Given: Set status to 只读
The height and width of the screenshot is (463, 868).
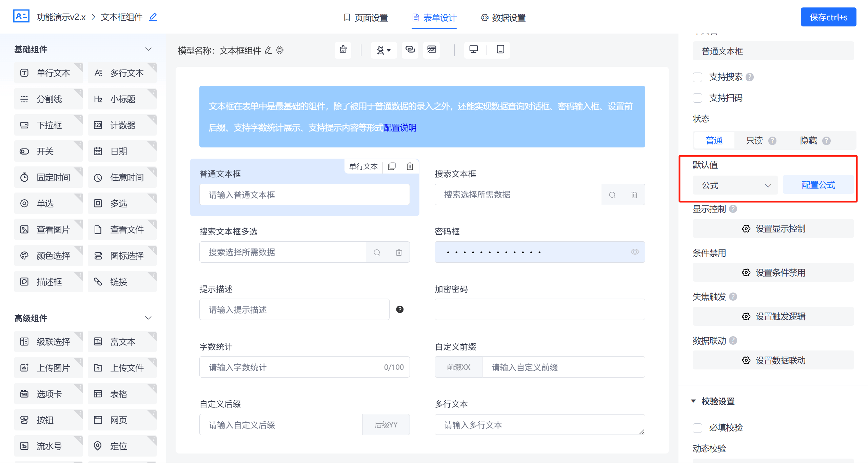Looking at the screenshot, I should click(755, 140).
